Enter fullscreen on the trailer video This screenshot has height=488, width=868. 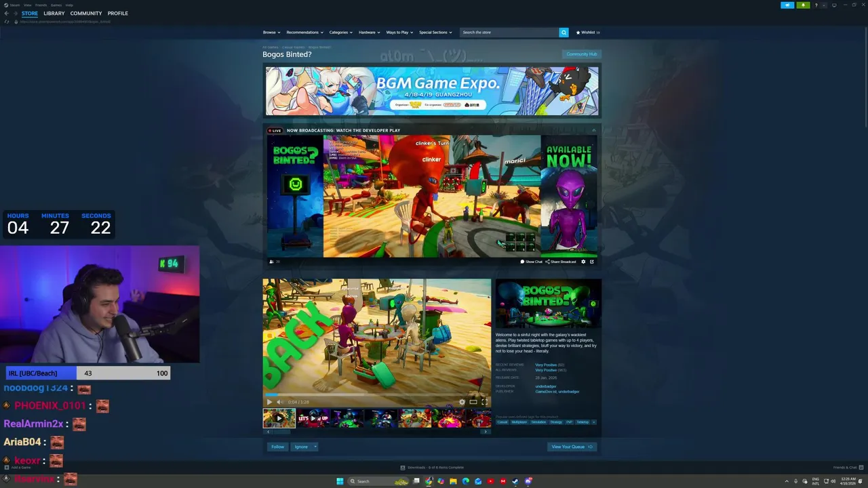click(x=484, y=402)
